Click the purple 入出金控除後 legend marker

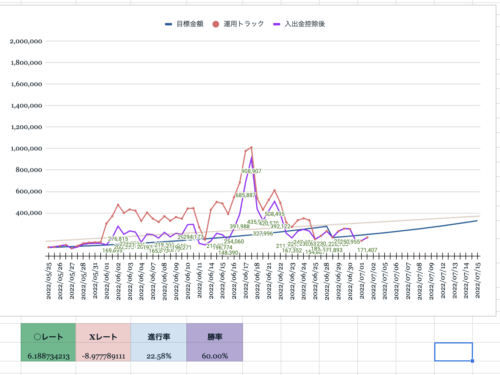pyautogui.click(x=277, y=24)
